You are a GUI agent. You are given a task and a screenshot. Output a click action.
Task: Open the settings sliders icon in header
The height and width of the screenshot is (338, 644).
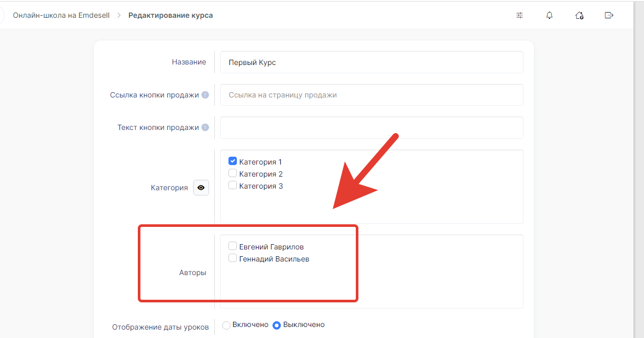pyautogui.click(x=519, y=15)
